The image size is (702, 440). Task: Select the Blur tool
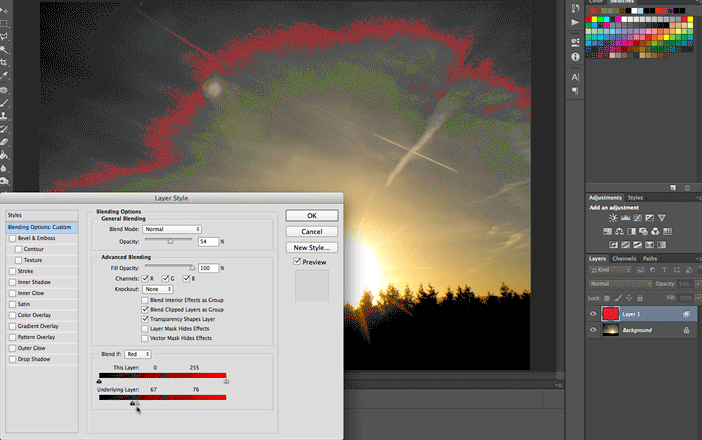[4, 168]
